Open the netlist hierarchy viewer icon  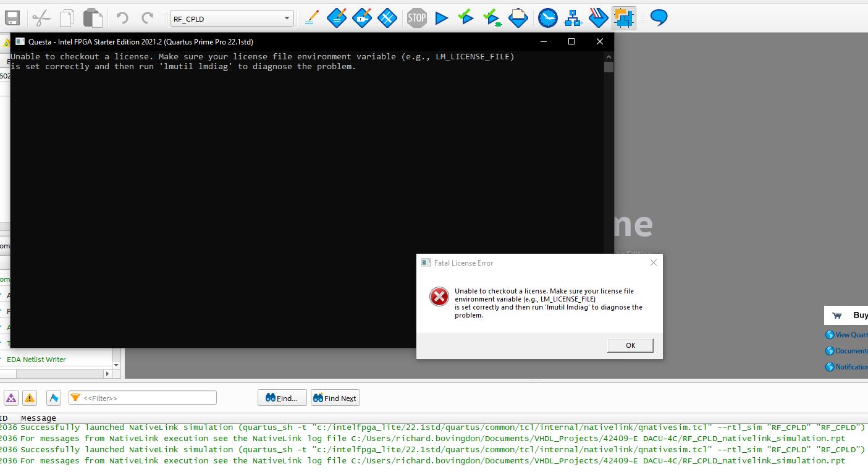pos(573,18)
